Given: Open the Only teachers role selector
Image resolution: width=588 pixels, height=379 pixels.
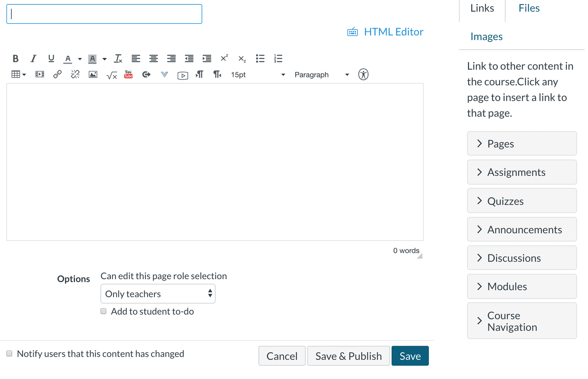Looking at the screenshot, I should (158, 294).
